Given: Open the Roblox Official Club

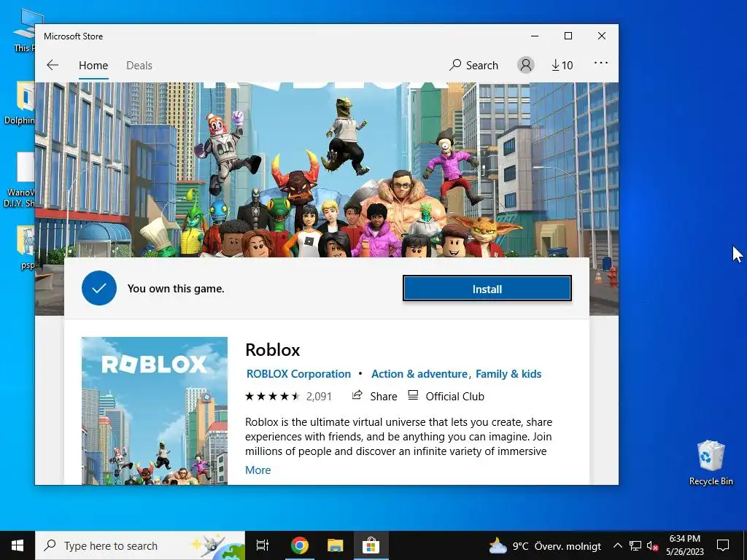Looking at the screenshot, I should click(x=446, y=396).
